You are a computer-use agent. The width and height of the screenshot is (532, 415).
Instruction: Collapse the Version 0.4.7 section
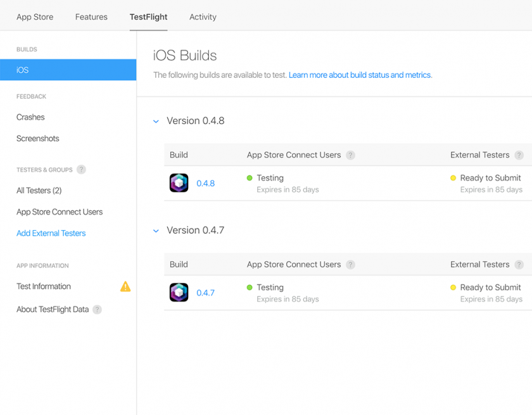[x=156, y=231]
